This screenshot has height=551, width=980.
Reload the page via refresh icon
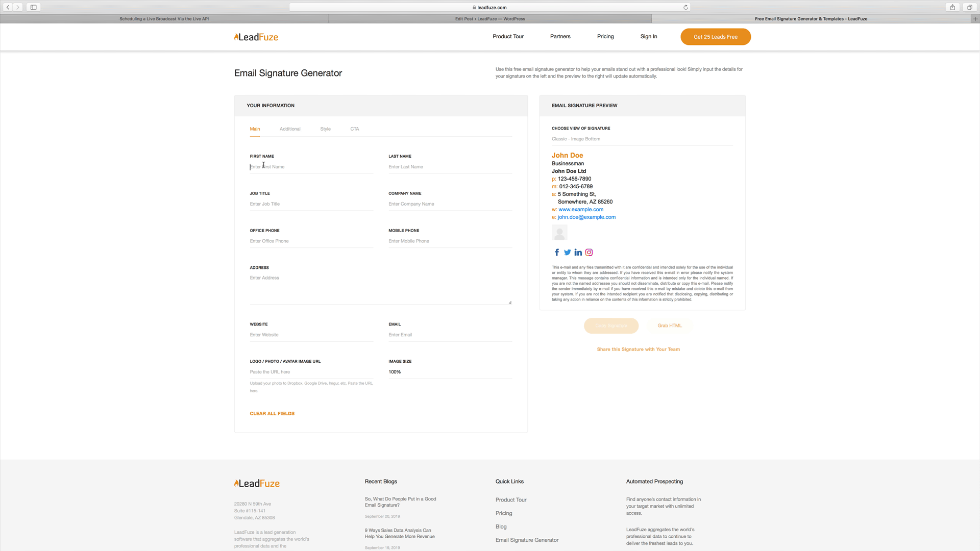685,7
